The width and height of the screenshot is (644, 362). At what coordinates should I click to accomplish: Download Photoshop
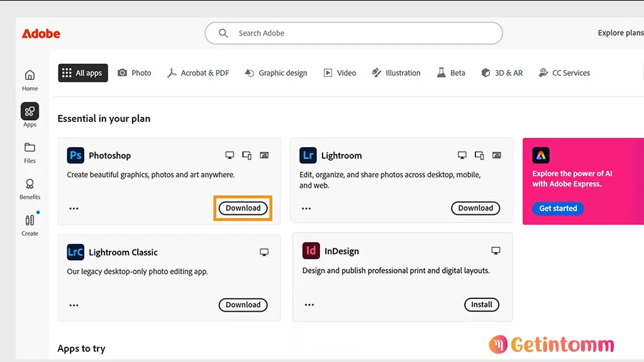[243, 208]
